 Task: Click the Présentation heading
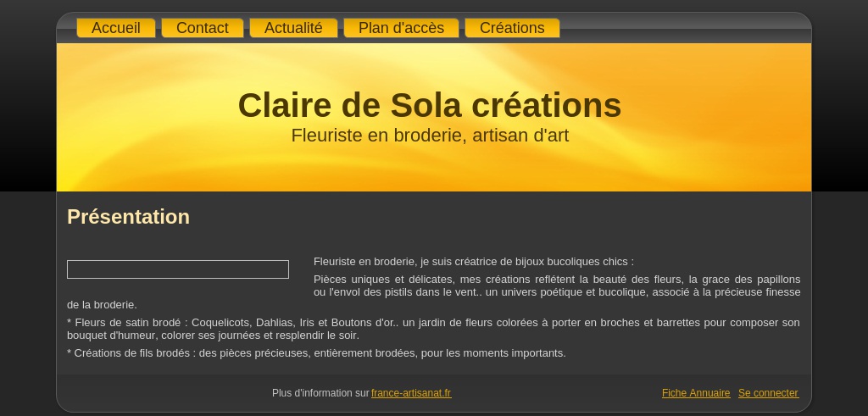point(129,217)
